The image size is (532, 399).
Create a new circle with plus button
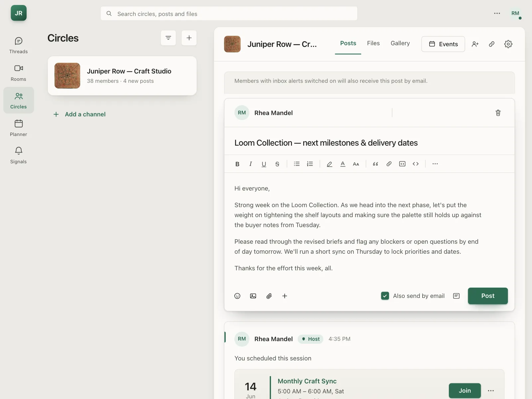pyautogui.click(x=189, y=38)
